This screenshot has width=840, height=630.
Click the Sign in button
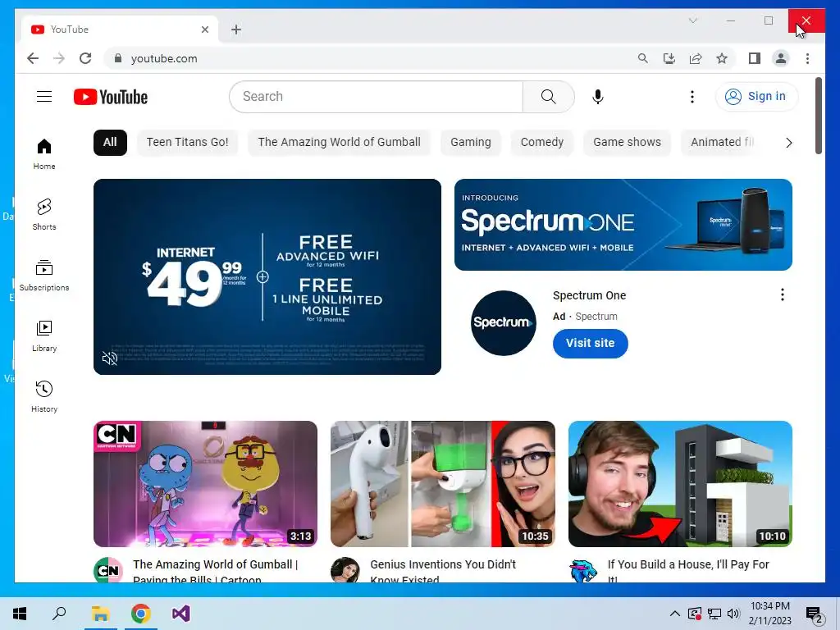(x=756, y=97)
